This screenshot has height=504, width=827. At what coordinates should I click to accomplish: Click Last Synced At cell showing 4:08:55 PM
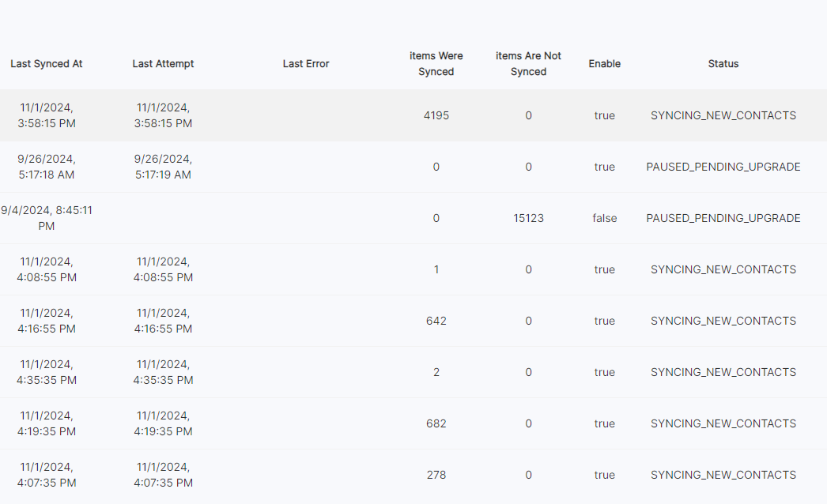click(x=47, y=269)
